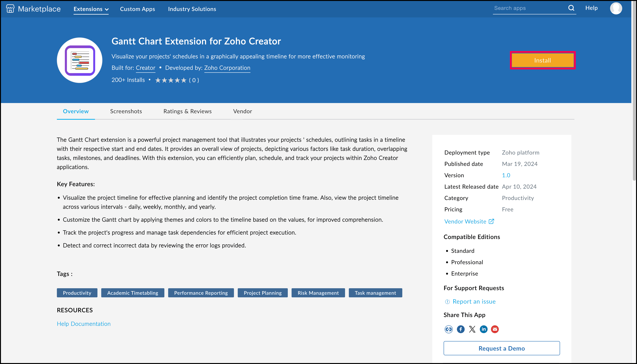Share this app on X
Viewport: 637px width, 364px height.
(x=472, y=329)
